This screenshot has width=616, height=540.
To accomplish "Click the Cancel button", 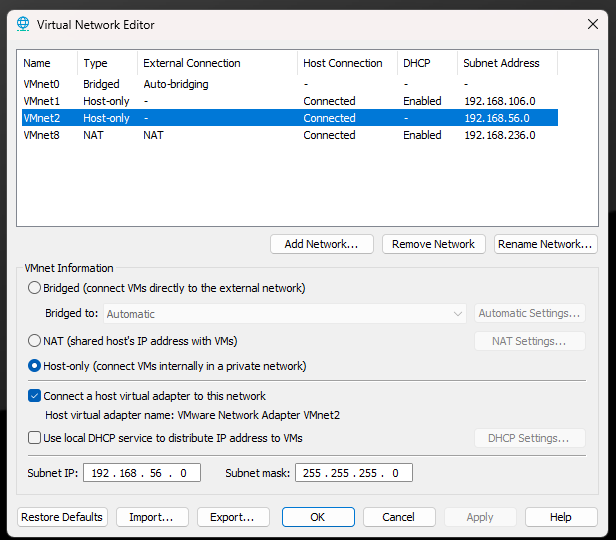I will coord(399,517).
